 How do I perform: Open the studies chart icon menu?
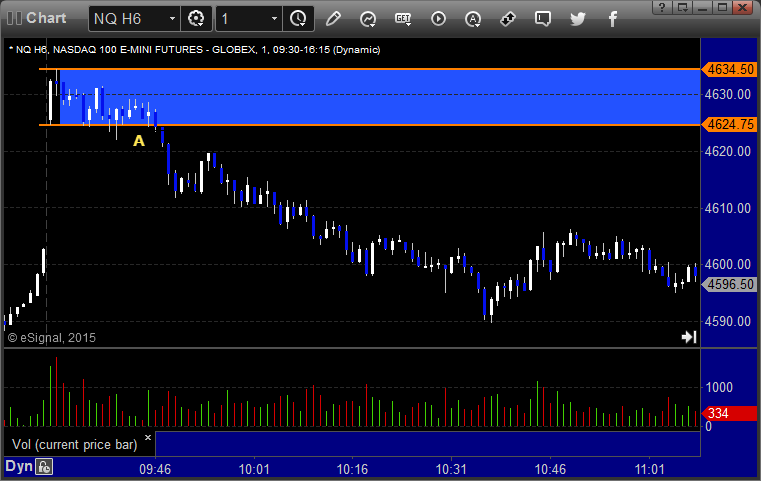coord(368,19)
